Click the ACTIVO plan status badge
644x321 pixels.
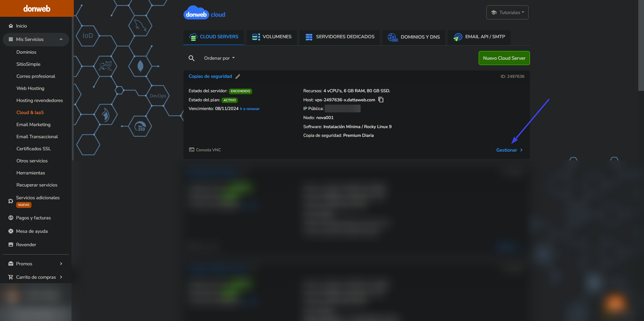point(229,100)
